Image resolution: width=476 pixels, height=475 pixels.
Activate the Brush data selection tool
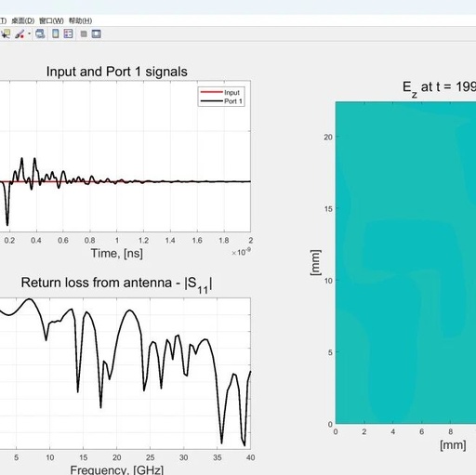click(20, 33)
